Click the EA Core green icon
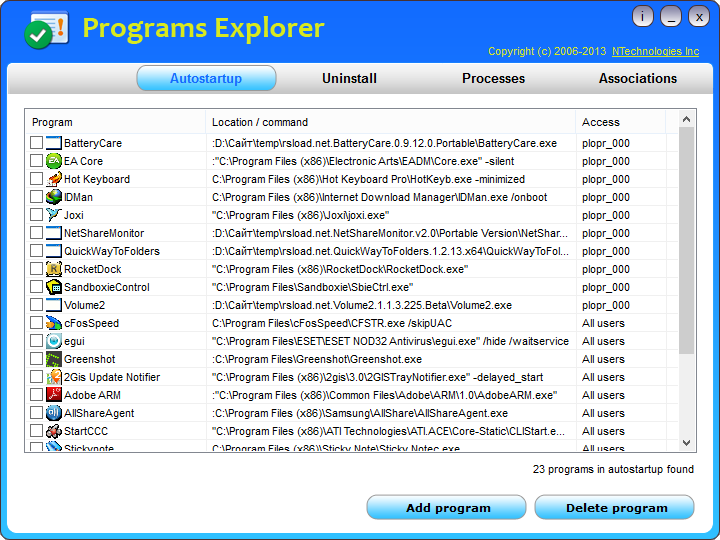720x540 pixels. [54, 161]
